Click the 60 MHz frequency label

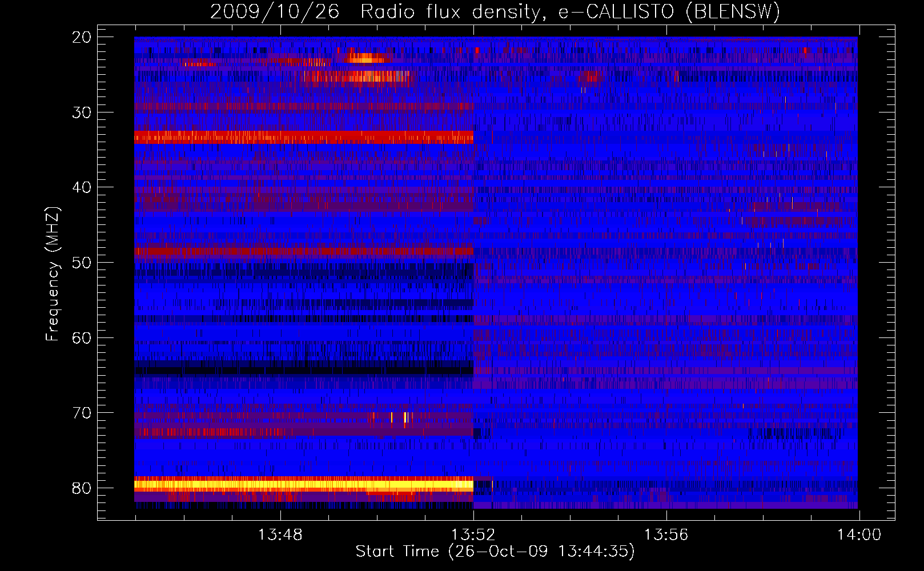click(x=82, y=337)
